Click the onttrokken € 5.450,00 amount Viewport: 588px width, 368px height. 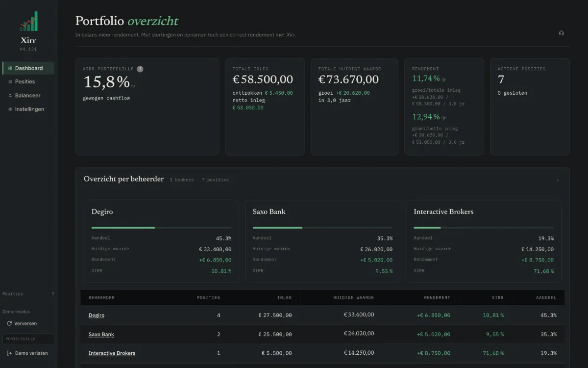pyautogui.click(x=279, y=93)
